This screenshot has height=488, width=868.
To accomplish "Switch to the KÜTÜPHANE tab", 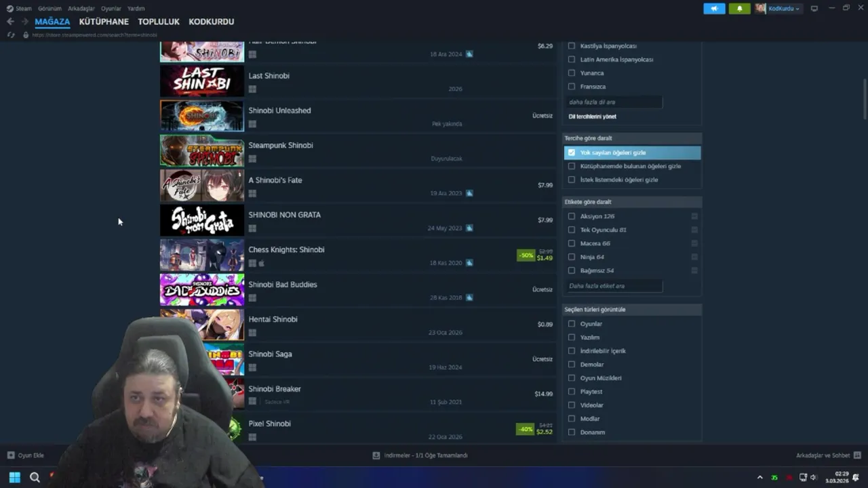I will (104, 22).
